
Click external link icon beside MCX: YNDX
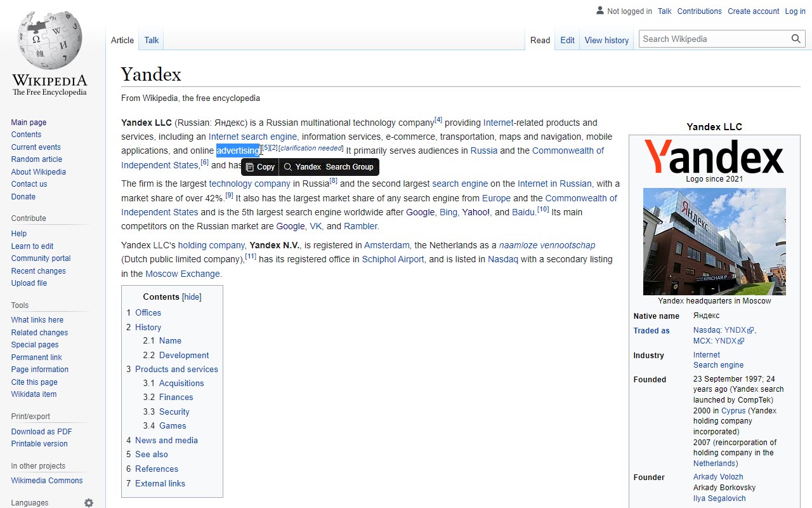point(741,341)
